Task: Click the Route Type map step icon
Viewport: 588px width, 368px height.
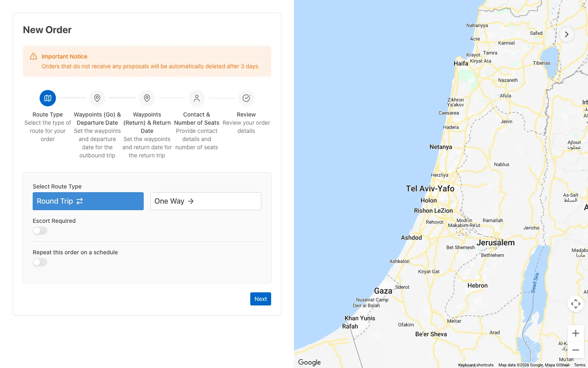Action: (48, 98)
